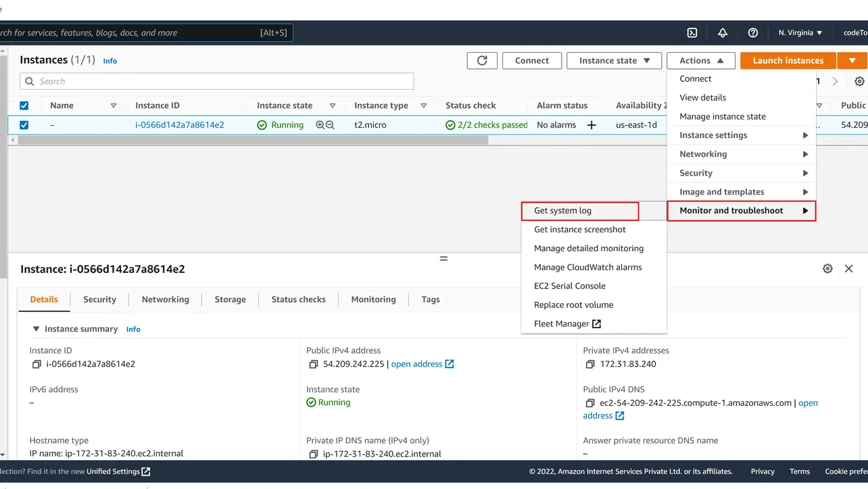Image resolution: width=868 pixels, height=489 pixels.
Task: Open the Launch instances split arrow
Action: point(852,61)
